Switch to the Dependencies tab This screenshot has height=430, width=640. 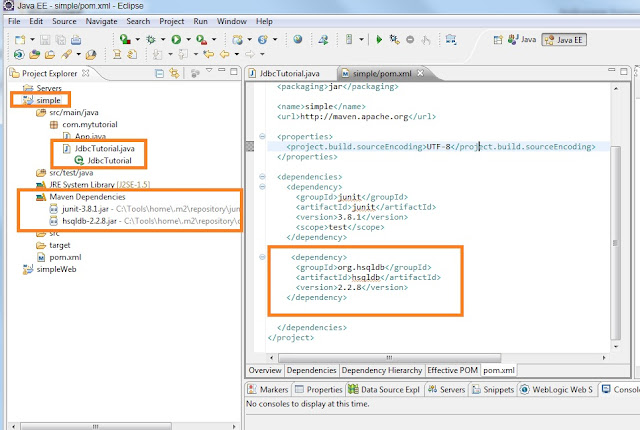[x=311, y=370]
